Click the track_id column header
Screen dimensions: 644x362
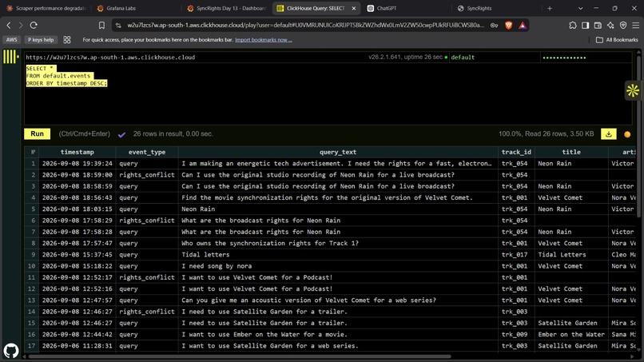(516, 152)
